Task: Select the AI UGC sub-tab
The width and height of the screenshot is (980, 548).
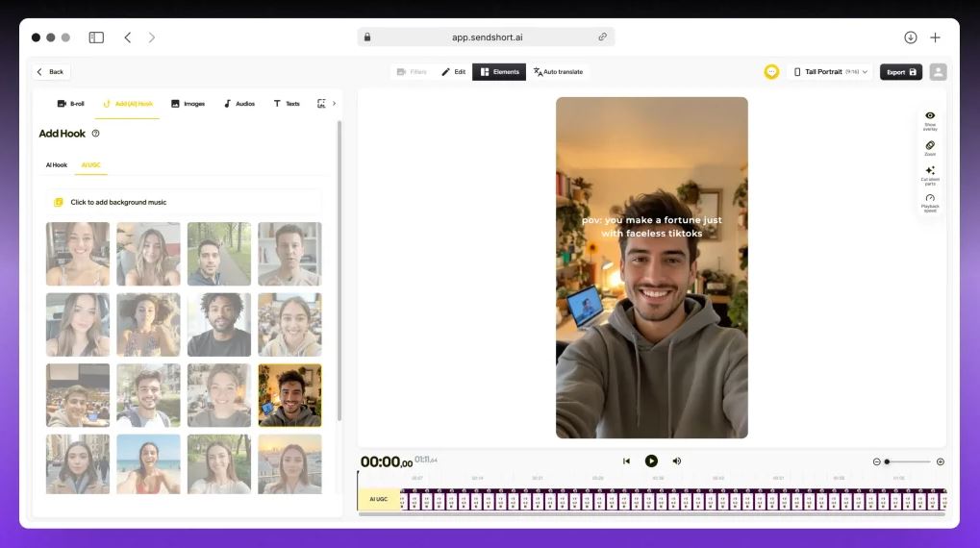Action: click(91, 165)
